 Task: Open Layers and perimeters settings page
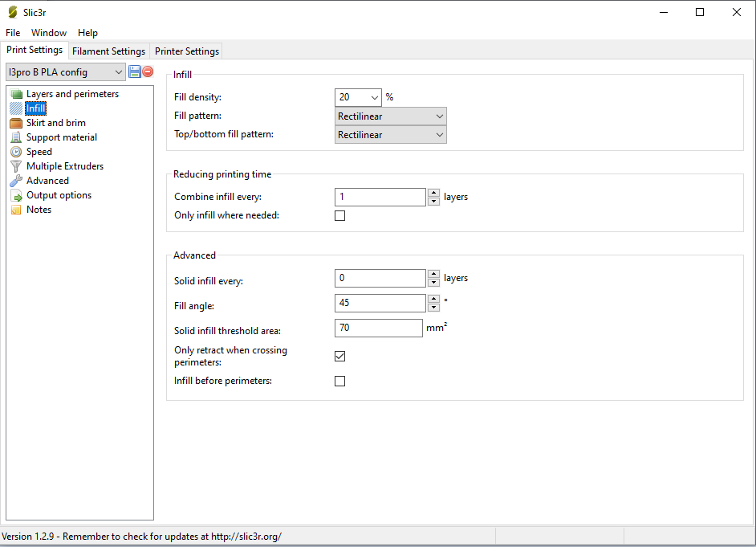[72, 94]
